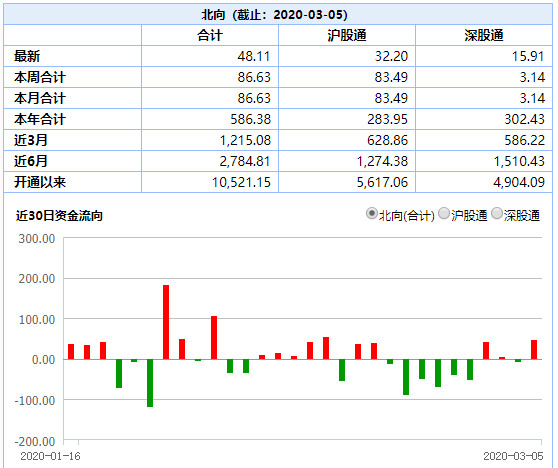Click the 北向 table title header
Viewport: 558px width, 468px height.
274,15
